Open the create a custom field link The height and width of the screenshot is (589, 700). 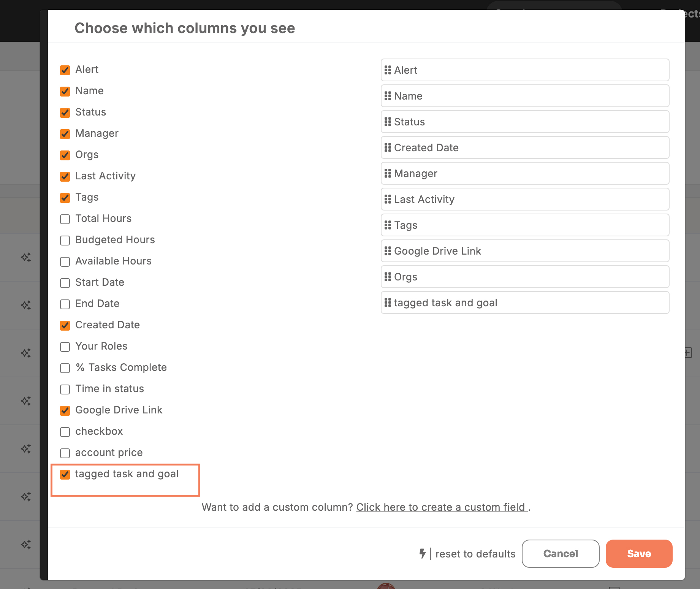[442, 507]
